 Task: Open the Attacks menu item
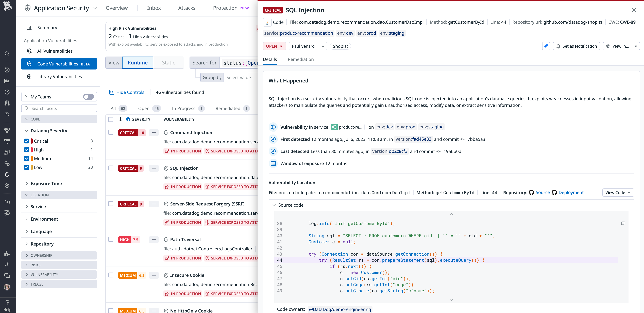tap(187, 8)
